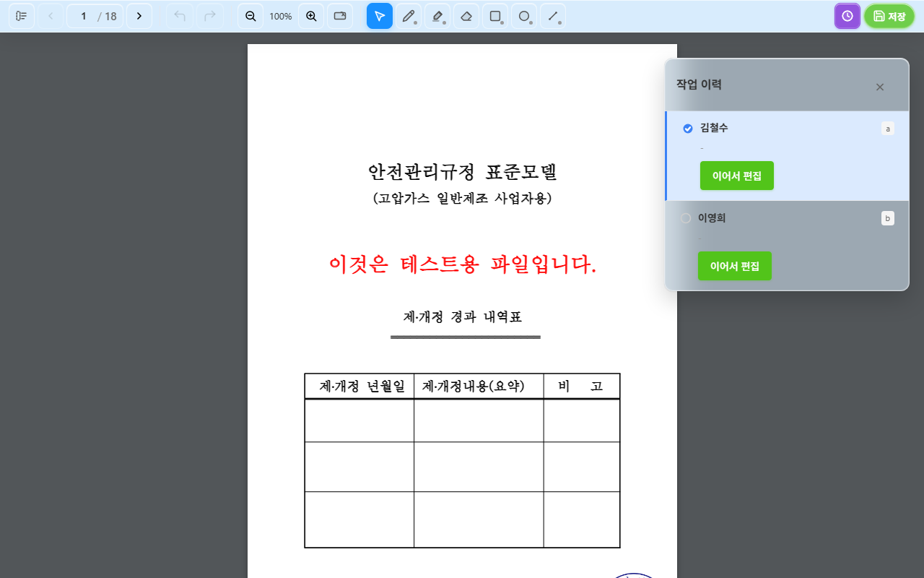924x578 pixels.
Task: Select the line drawing tool
Action: click(x=553, y=16)
